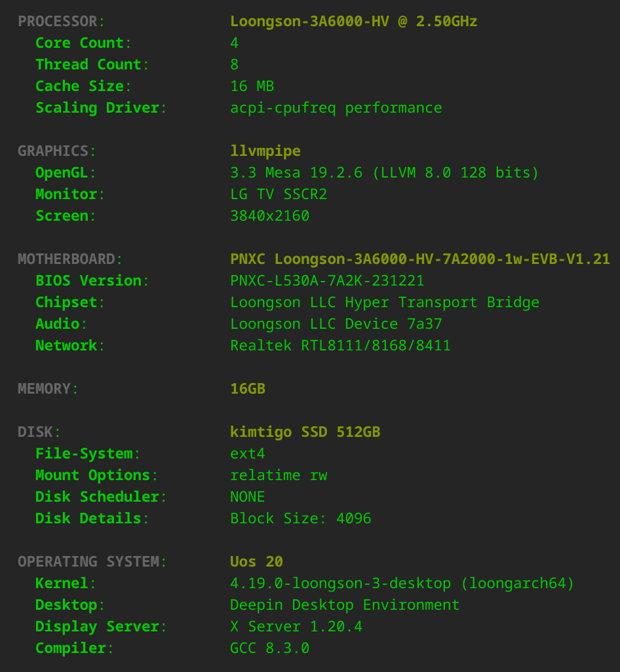The width and height of the screenshot is (620, 672).
Task: Select the Loongson-3A6000-HV @ 2.50GHz processor text
Action: click(x=353, y=22)
